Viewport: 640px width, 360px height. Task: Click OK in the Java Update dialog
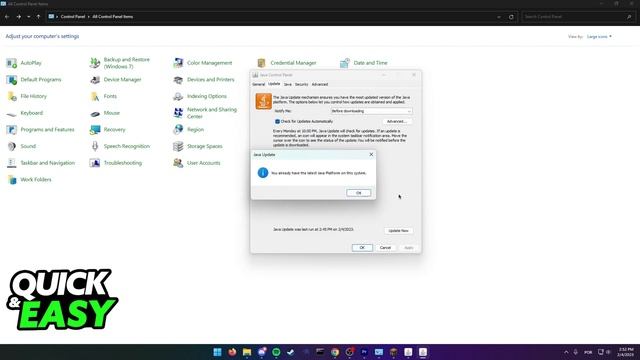click(359, 193)
